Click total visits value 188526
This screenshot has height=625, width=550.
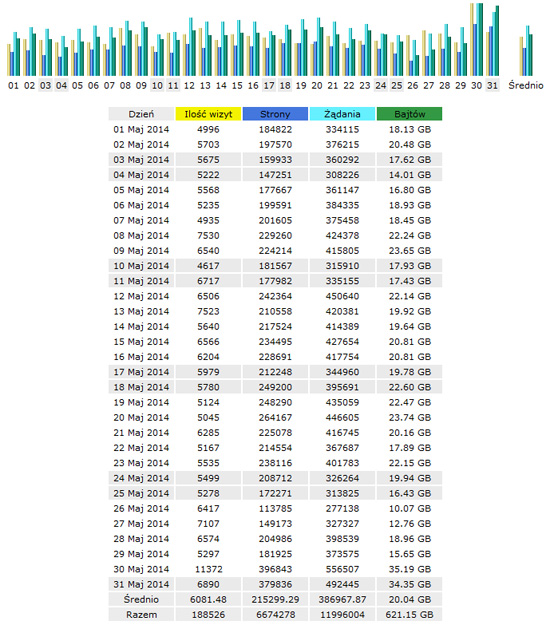coord(208,615)
